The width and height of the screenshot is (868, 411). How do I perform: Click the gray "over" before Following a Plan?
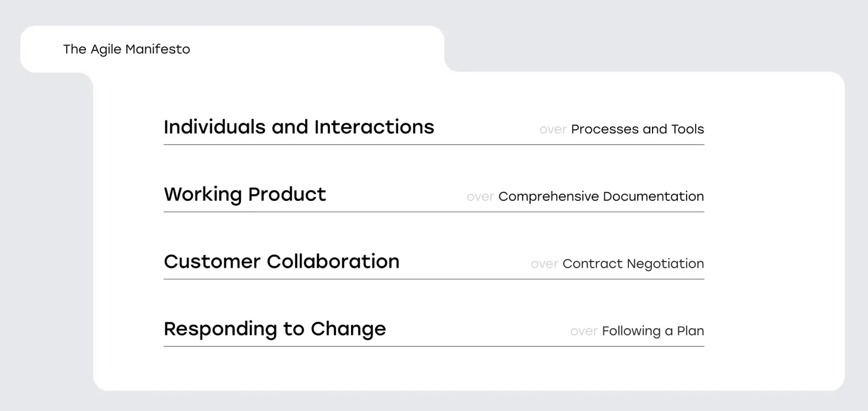point(584,332)
